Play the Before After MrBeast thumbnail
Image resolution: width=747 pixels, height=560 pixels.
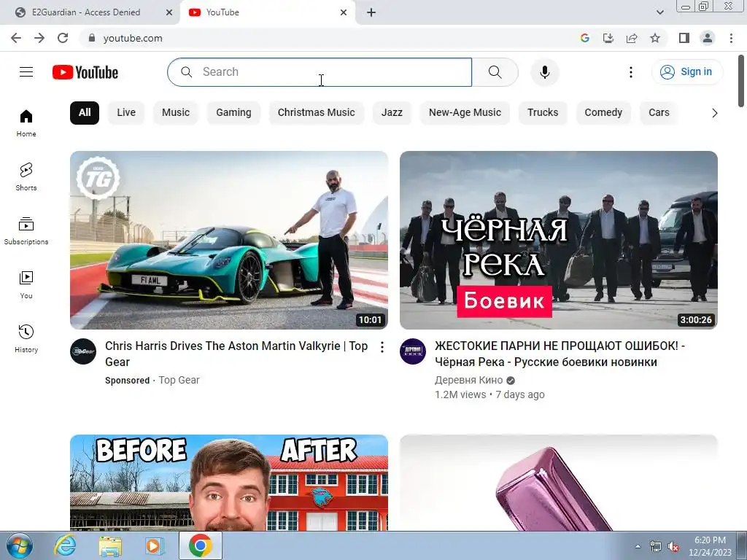point(228,483)
